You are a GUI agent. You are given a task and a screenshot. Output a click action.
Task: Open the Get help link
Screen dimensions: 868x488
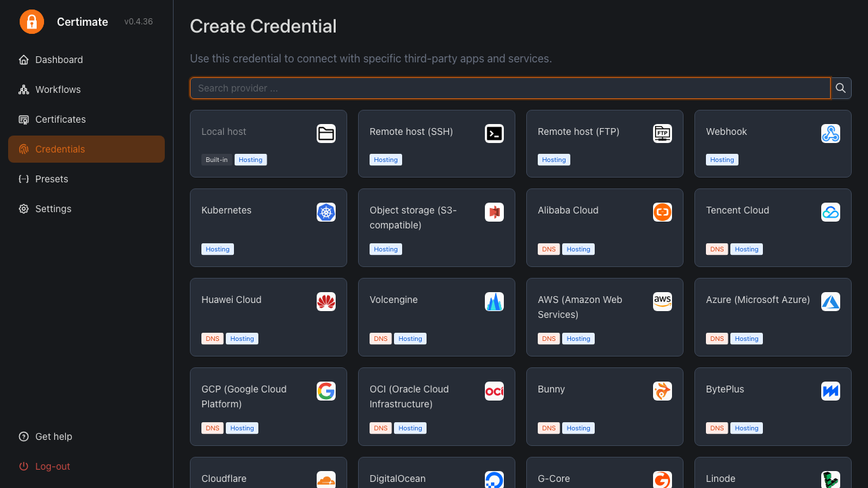[x=86, y=436]
